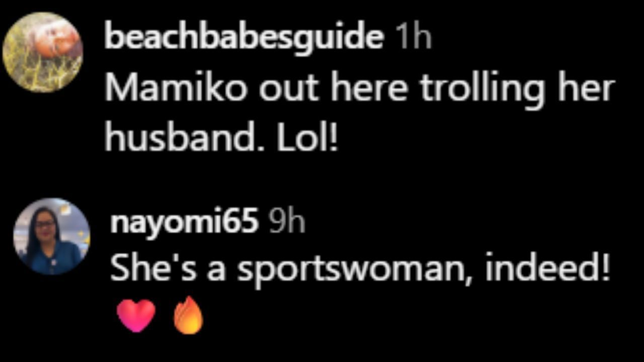The height and width of the screenshot is (362, 644).
Task: Click the fire emoji
Action: point(188,315)
